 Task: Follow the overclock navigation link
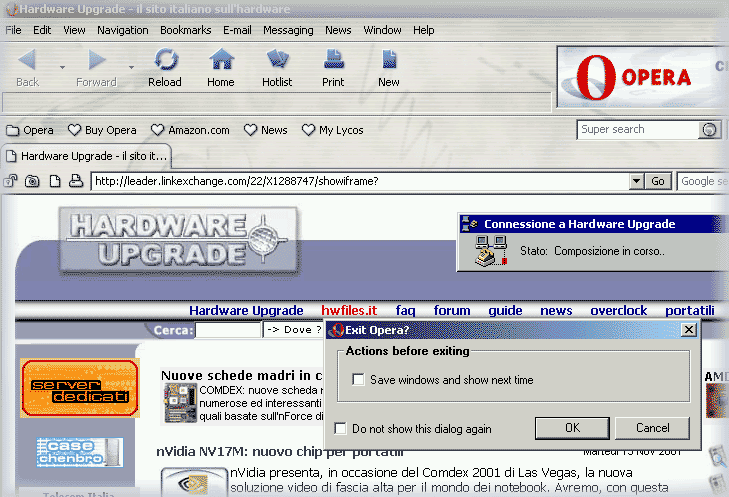point(619,311)
